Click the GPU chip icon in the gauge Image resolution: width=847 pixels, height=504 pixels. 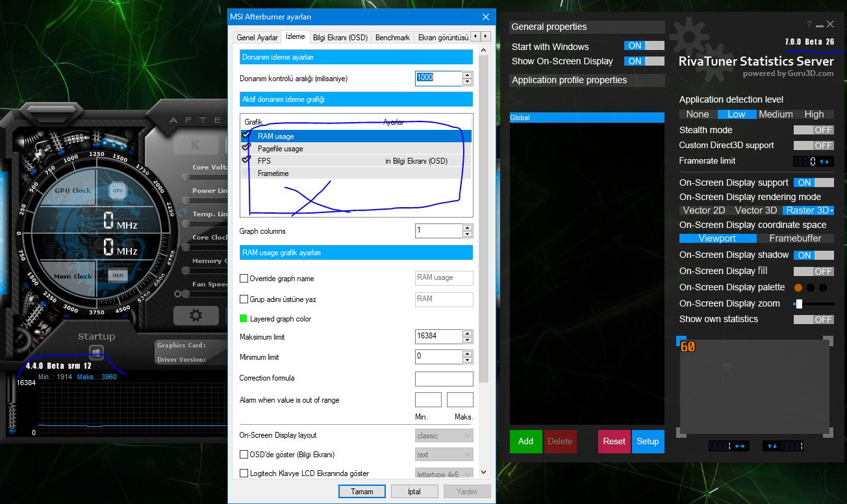(x=118, y=191)
